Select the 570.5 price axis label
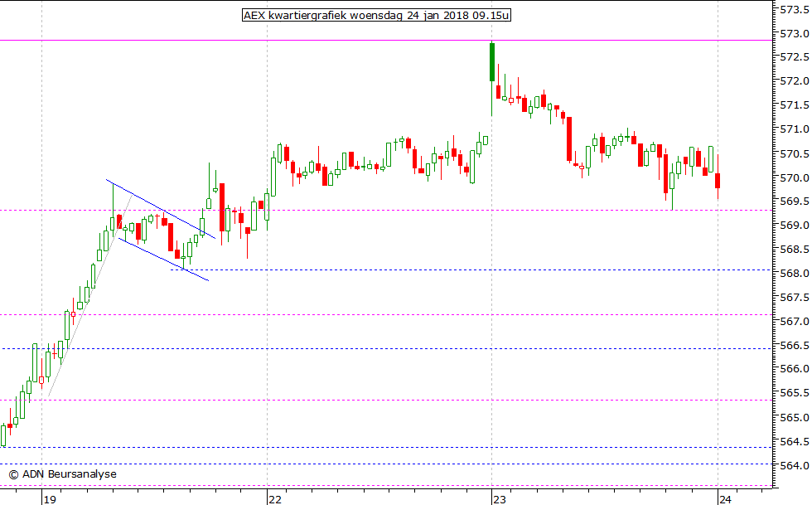The height and width of the screenshot is (505, 812). [795, 154]
